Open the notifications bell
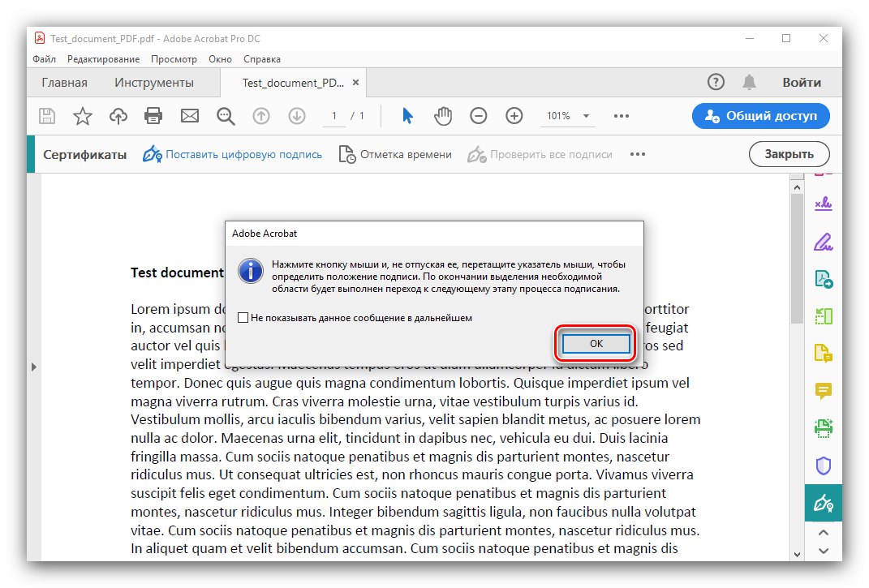This screenshot has height=588, width=869. (749, 82)
